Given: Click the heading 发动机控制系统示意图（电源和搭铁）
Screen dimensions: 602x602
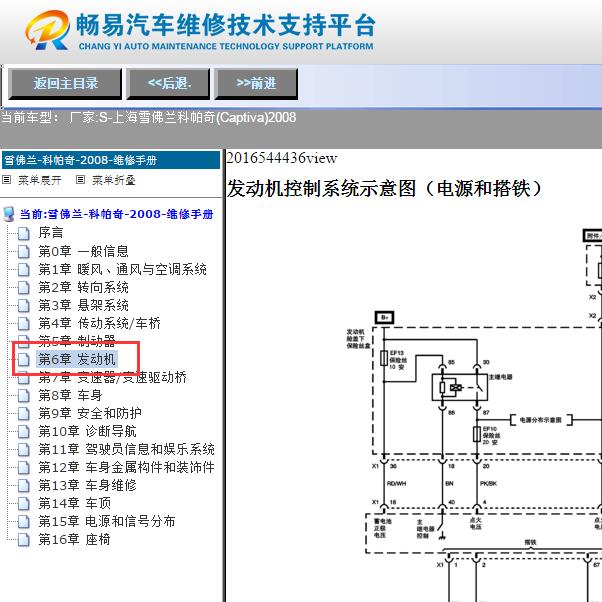Looking at the screenshot, I should pyautogui.click(x=385, y=189).
